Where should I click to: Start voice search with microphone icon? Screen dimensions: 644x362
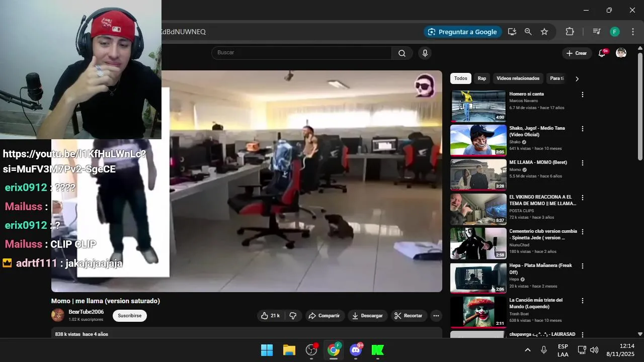coord(425,53)
